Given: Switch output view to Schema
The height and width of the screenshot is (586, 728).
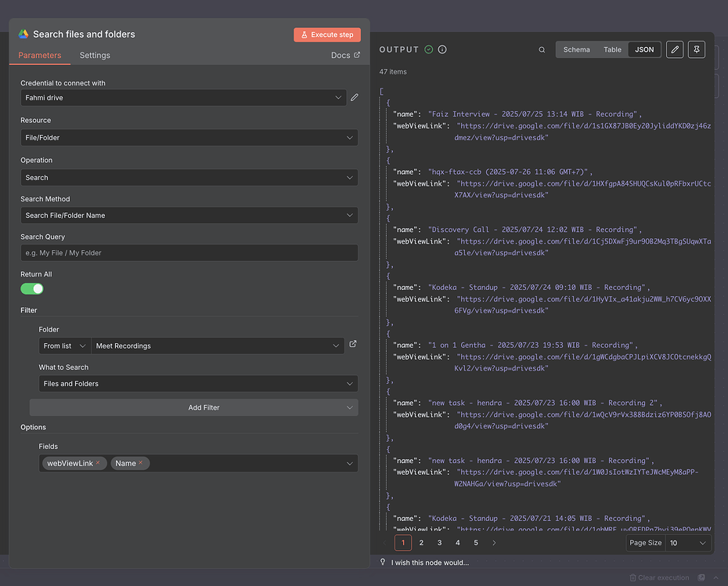Looking at the screenshot, I should click(576, 50).
